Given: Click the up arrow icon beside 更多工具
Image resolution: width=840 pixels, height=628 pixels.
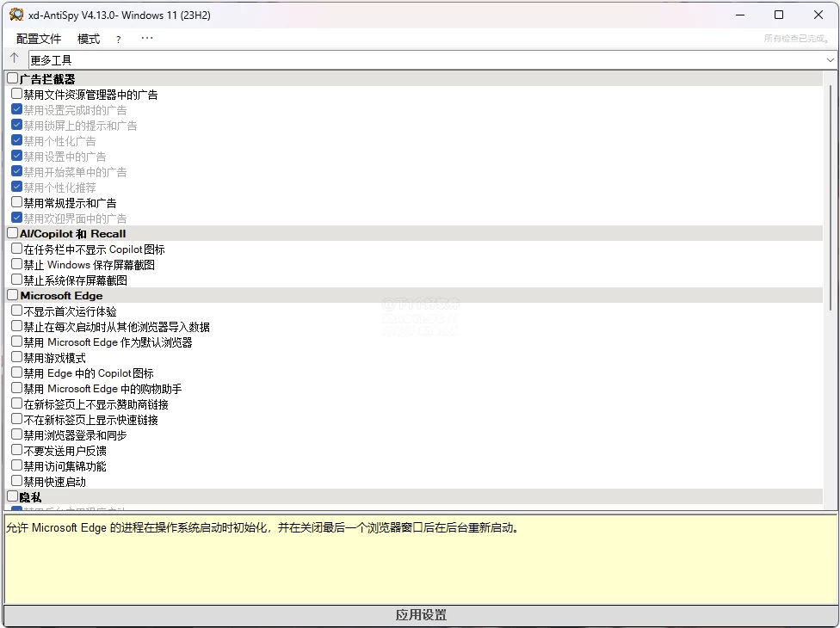Looking at the screenshot, I should coord(14,58).
